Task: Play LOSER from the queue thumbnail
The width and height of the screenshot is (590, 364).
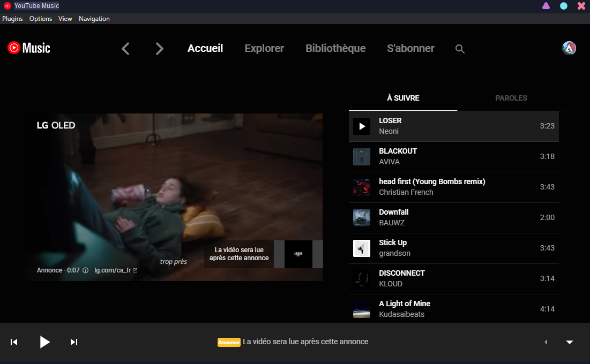Action: 362,126
